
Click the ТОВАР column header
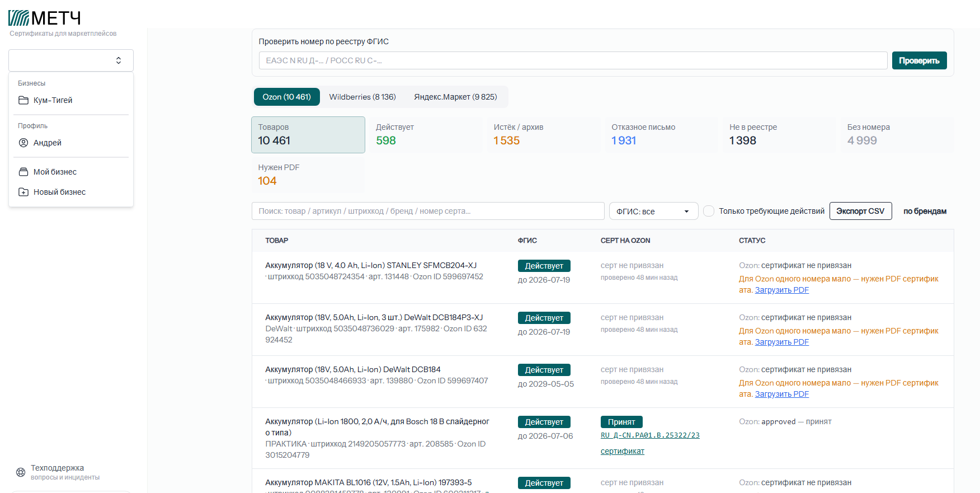277,241
